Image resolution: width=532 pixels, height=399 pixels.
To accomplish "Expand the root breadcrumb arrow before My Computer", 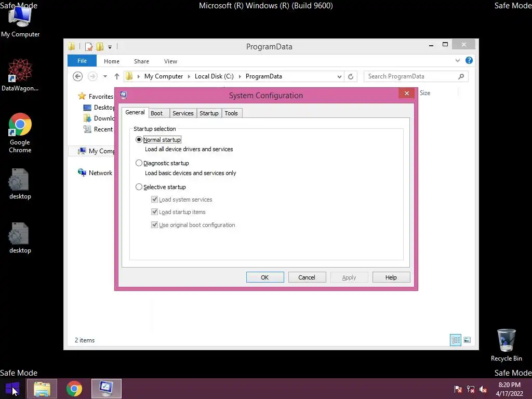I will pos(138,77).
